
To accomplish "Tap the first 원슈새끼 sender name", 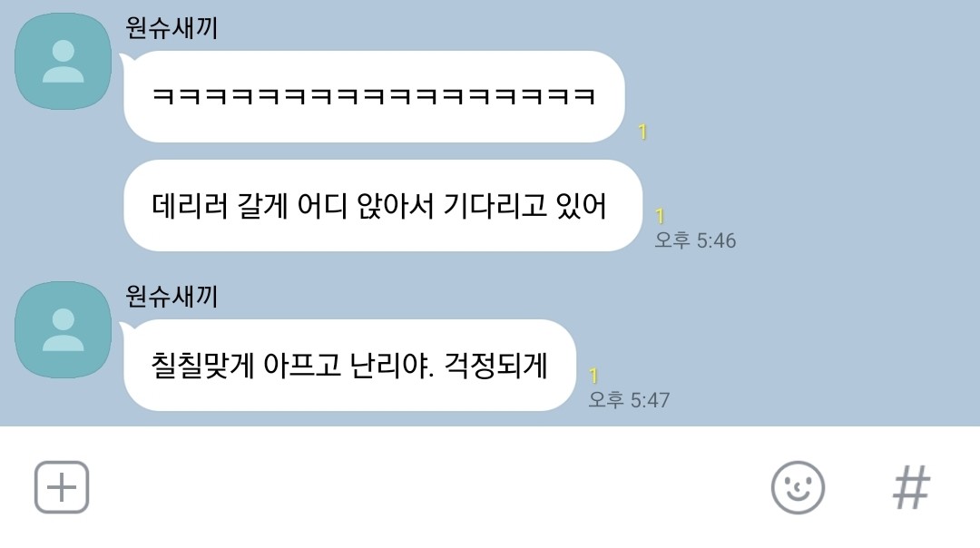I will (171, 27).
